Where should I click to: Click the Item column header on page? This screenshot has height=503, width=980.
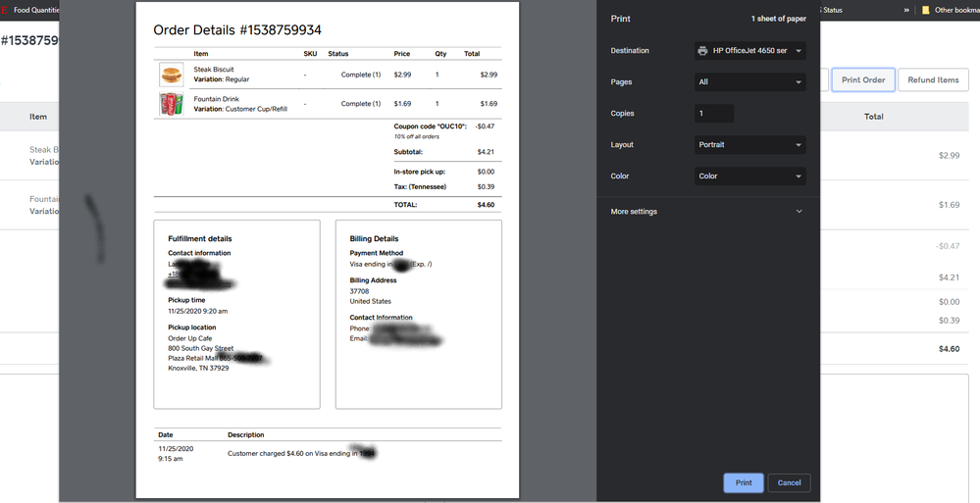tap(38, 117)
